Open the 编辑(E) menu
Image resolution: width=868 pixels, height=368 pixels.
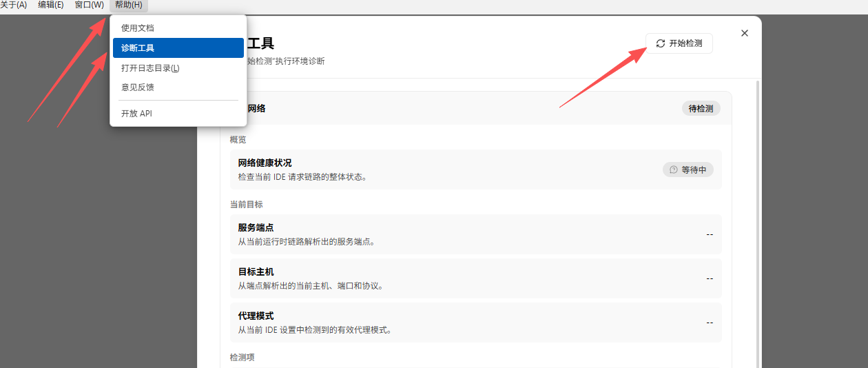[x=51, y=6]
